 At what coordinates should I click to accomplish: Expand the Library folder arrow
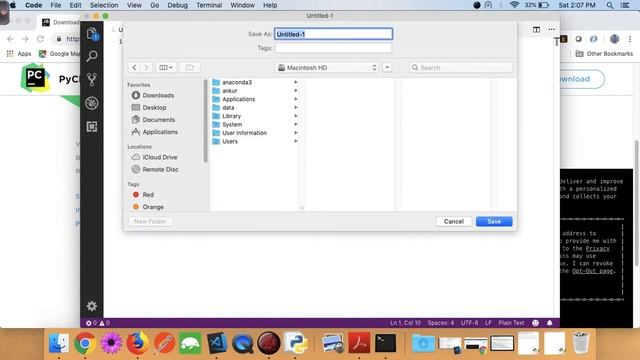[296, 116]
